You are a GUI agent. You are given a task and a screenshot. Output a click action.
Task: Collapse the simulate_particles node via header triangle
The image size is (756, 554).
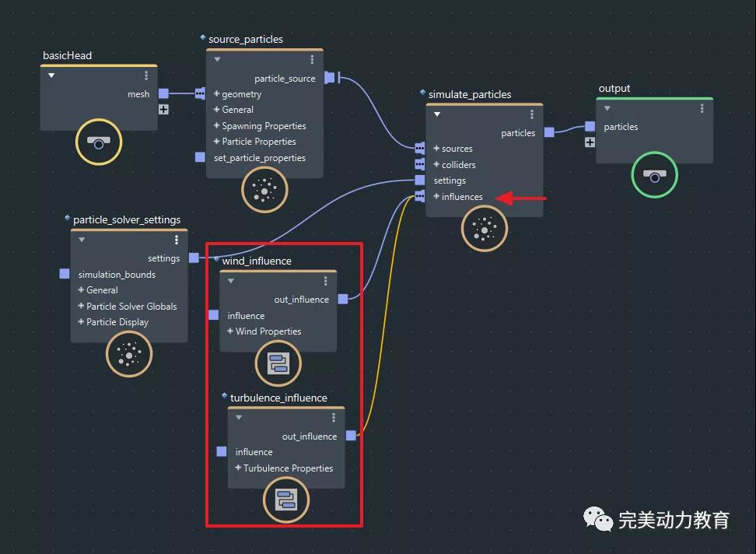[x=437, y=114]
